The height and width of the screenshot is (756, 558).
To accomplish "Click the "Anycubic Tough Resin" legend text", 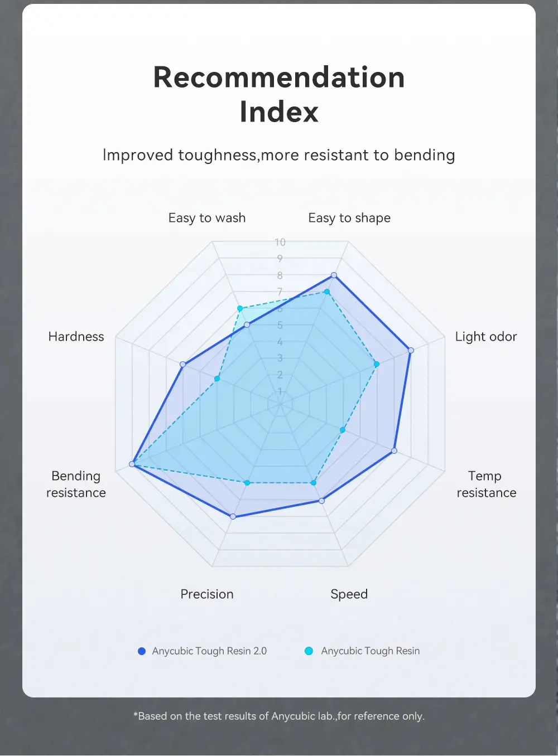I will tap(370, 651).
